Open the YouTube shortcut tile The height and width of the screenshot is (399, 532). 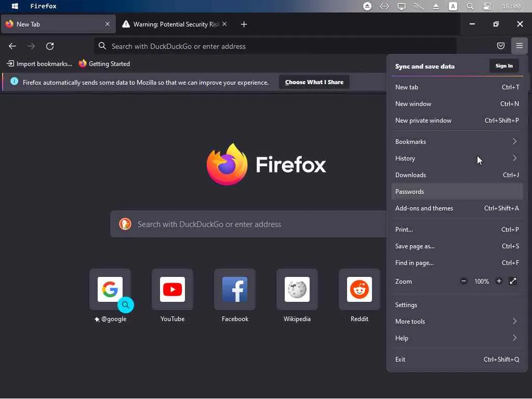(172, 289)
